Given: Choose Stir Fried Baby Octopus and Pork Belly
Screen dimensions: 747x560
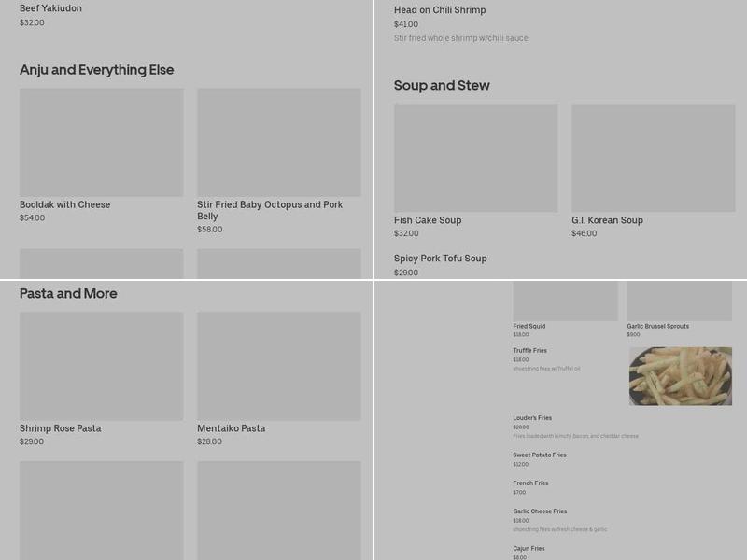Looking at the screenshot, I should click(x=270, y=210).
